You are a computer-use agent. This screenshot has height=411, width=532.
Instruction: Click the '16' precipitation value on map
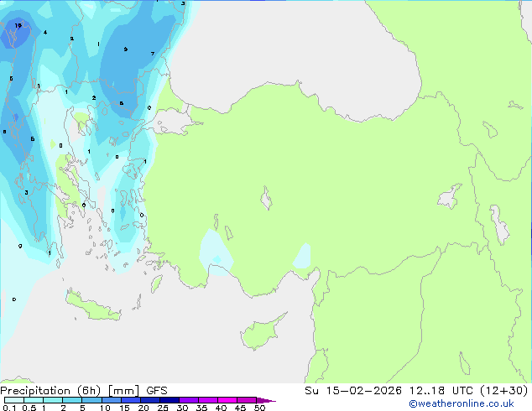[x=18, y=25]
